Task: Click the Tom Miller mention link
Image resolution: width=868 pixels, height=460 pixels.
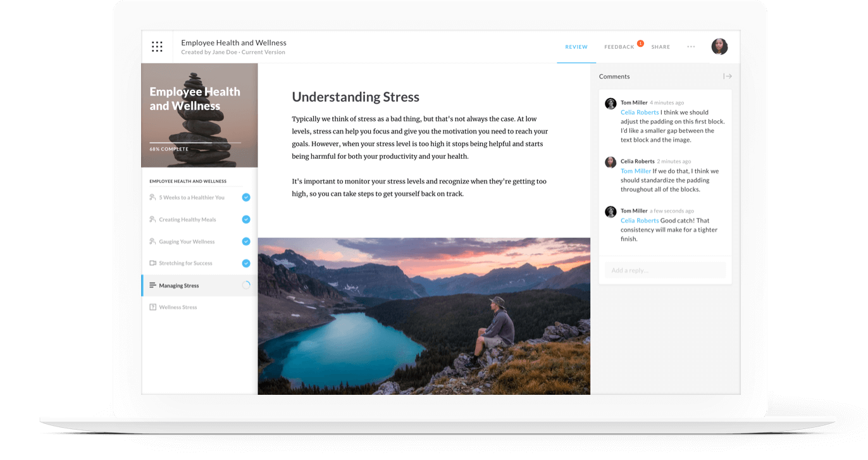Action: 636,171
